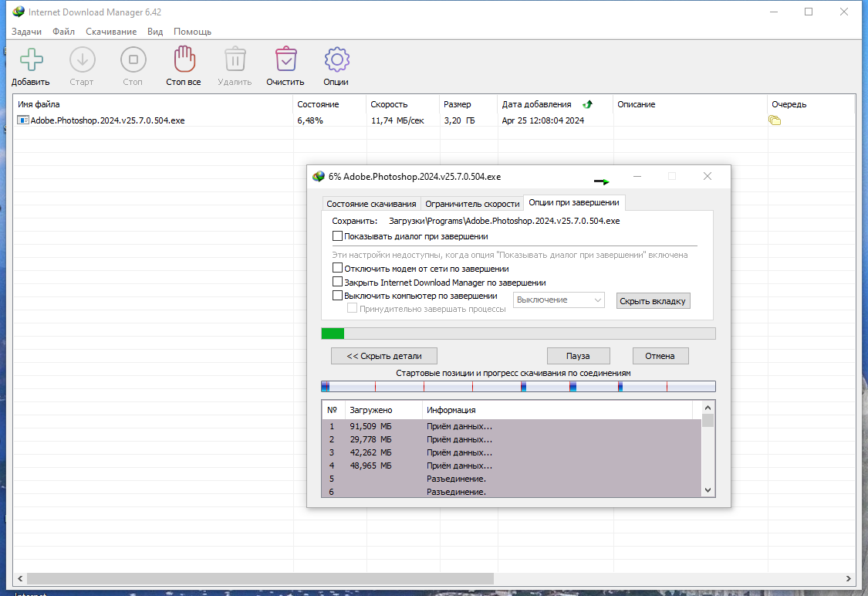
Task: Collapse details with Скрыть детали button
Action: (x=384, y=356)
